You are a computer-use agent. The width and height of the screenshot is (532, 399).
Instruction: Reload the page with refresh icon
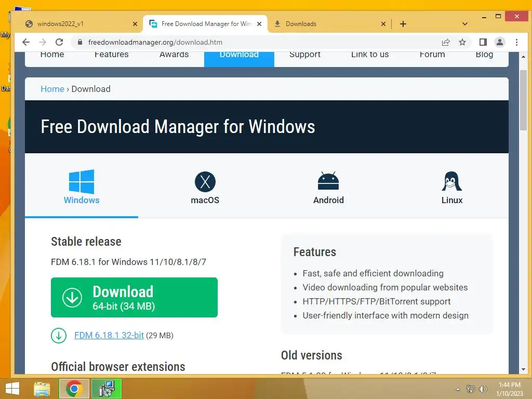pyautogui.click(x=59, y=42)
